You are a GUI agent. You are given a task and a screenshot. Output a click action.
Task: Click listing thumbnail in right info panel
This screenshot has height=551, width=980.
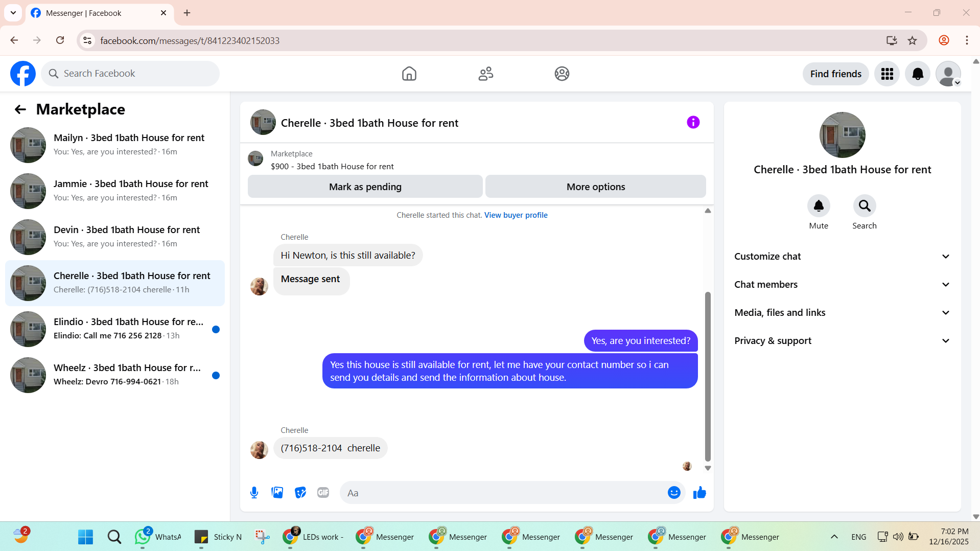point(842,135)
